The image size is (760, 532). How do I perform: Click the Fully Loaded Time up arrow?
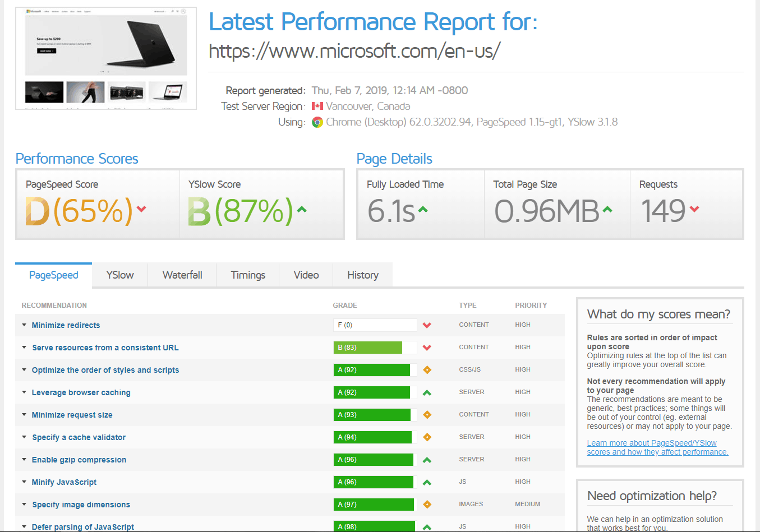tap(423, 210)
